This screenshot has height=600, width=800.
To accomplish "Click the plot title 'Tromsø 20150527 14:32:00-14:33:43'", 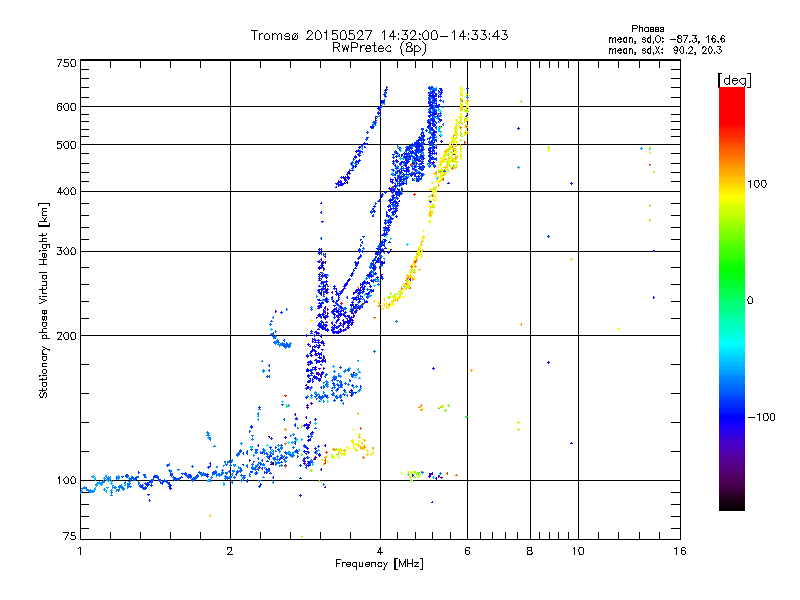I will click(x=379, y=35).
